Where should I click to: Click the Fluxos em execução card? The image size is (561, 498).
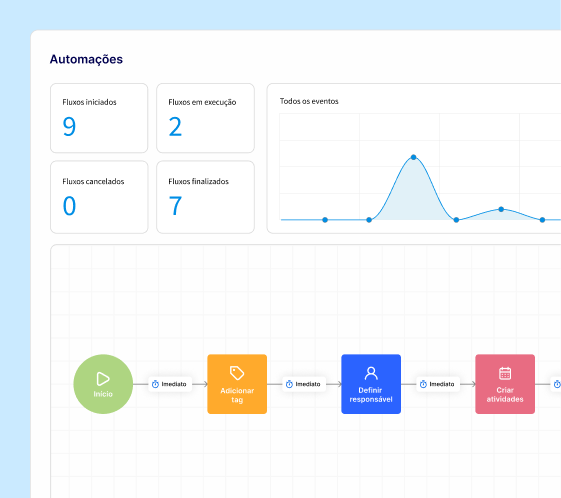pyautogui.click(x=205, y=118)
